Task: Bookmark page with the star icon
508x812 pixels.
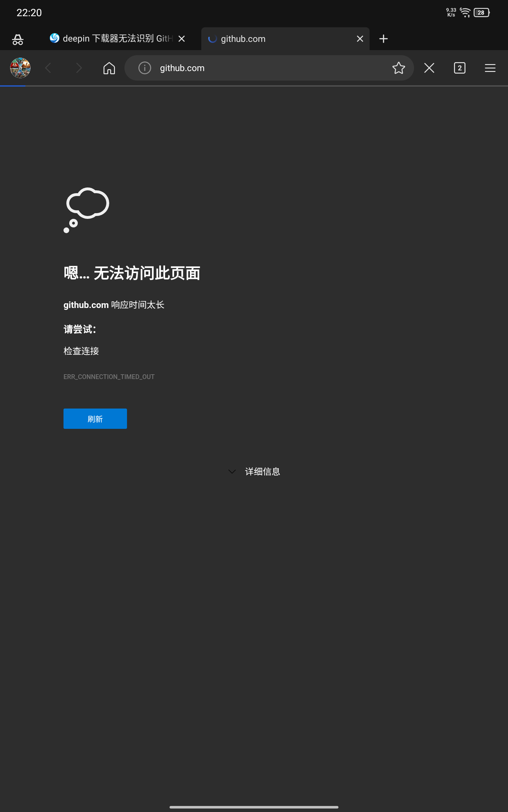Action: tap(398, 68)
